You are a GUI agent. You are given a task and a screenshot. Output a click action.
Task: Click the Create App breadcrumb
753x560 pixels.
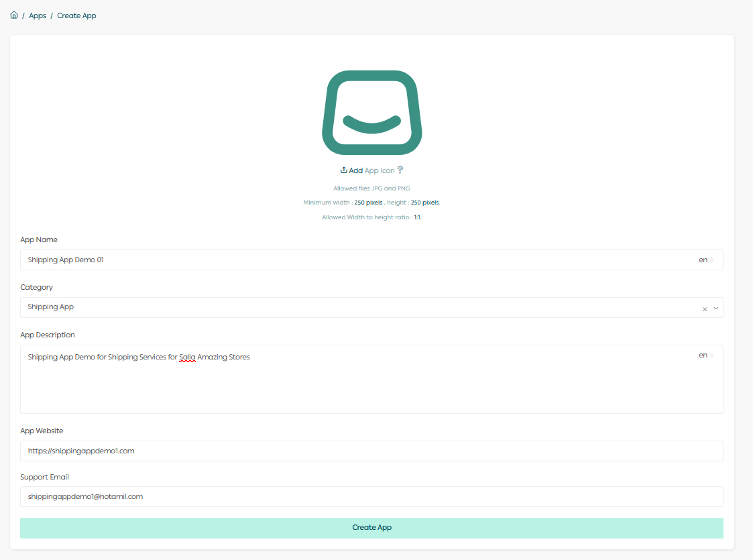tap(77, 16)
